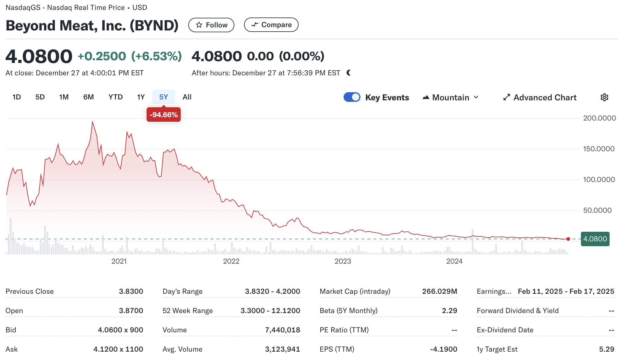Click the Market Cap (intraday) label
The image size is (631, 364).
(x=355, y=291)
